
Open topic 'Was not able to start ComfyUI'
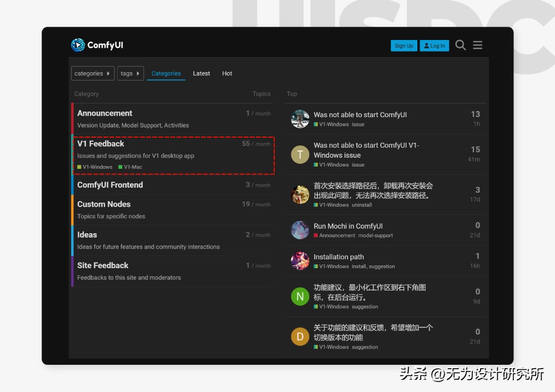[x=360, y=115]
